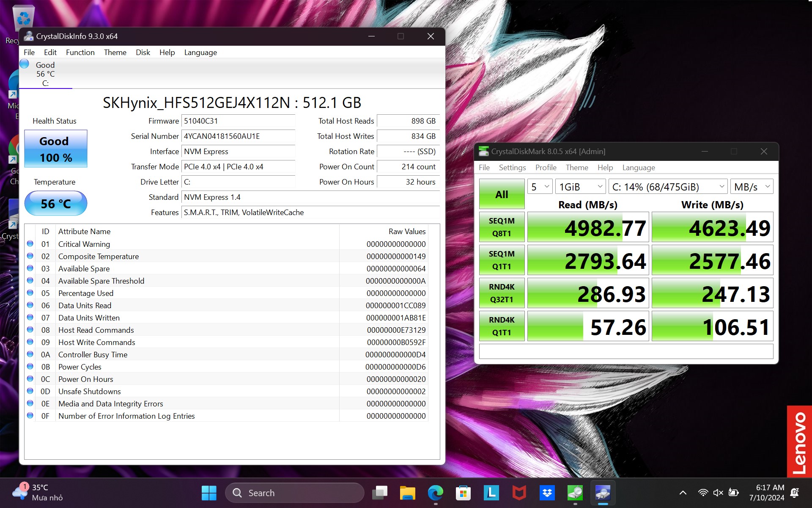Open Microsoft Edge from taskbar
Image resolution: width=812 pixels, height=508 pixels.
click(436, 493)
